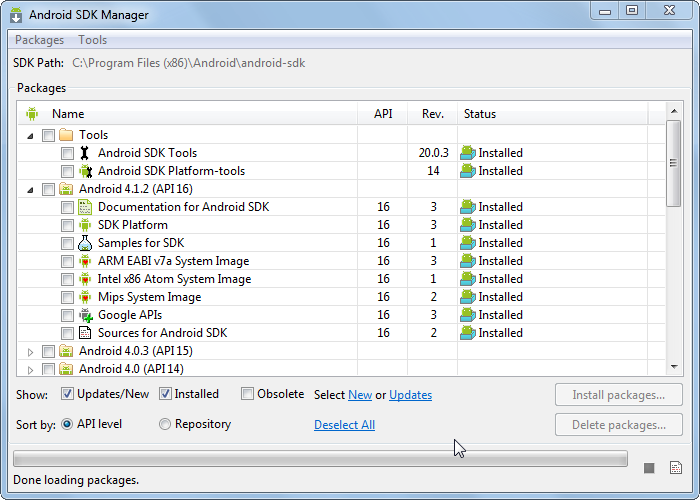Viewport: 700px width, 500px height.
Task: Click the Samples for SDK flask icon
Action: 85,243
